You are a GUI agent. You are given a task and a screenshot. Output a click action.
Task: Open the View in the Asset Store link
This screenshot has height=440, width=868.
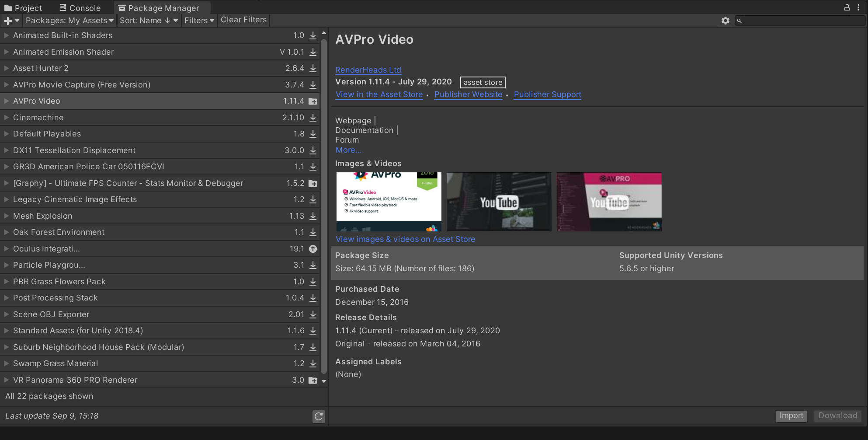coord(379,94)
